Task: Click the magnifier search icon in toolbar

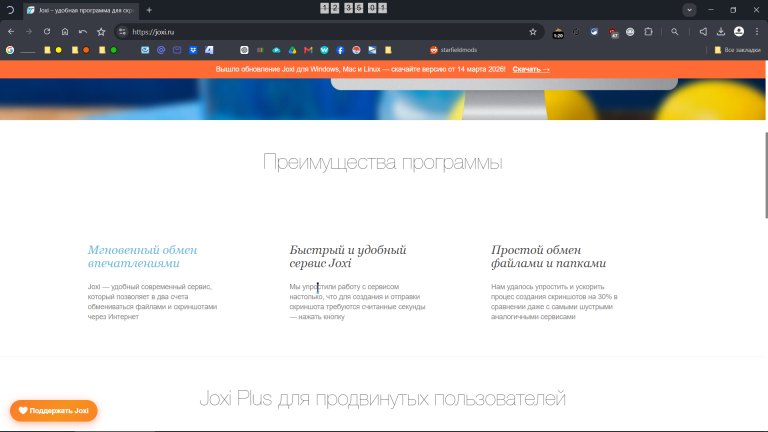Action: (x=674, y=32)
